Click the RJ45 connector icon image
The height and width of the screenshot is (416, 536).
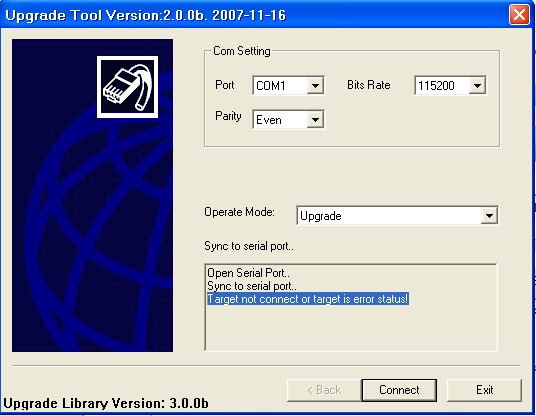127,87
